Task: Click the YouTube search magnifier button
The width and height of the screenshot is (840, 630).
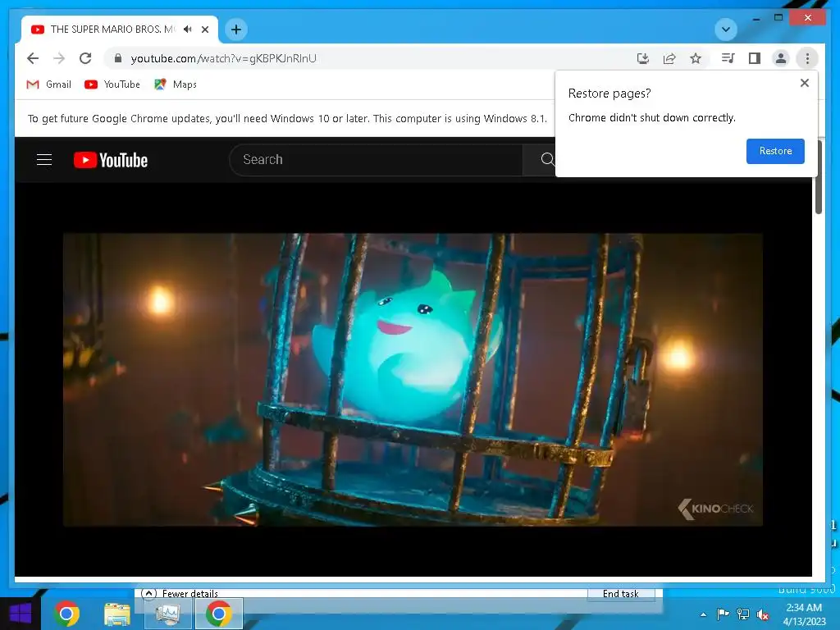Action: tap(546, 160)
